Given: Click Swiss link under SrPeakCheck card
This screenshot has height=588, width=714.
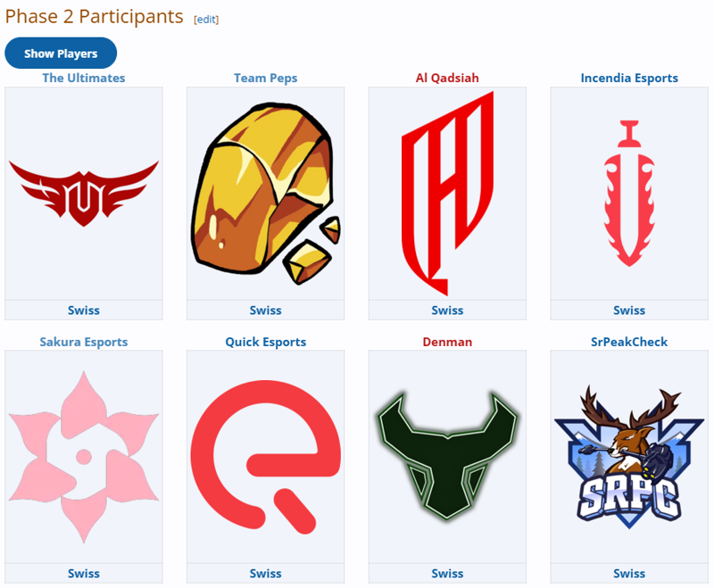Looking at the screenshot, I should point(629,574).
